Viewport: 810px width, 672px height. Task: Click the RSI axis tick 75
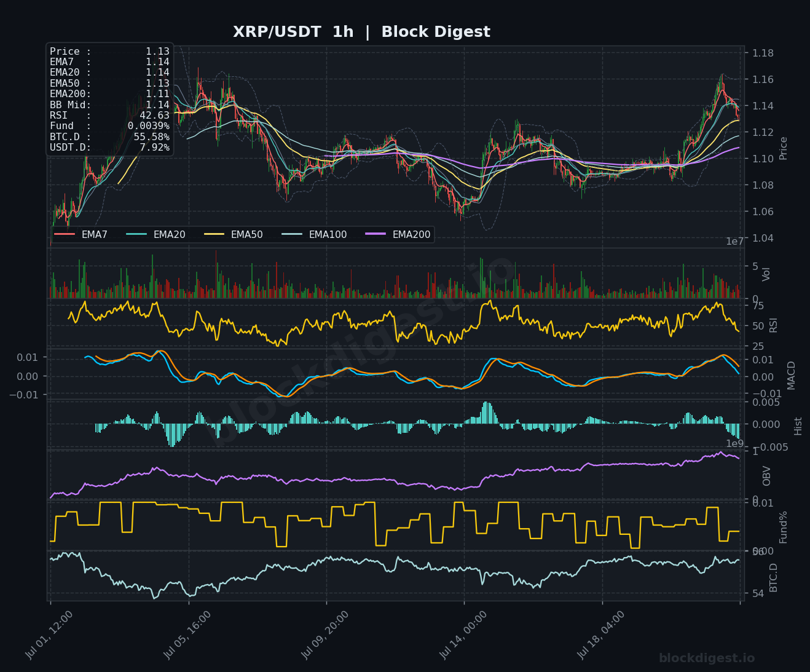(x=758, y=306)
